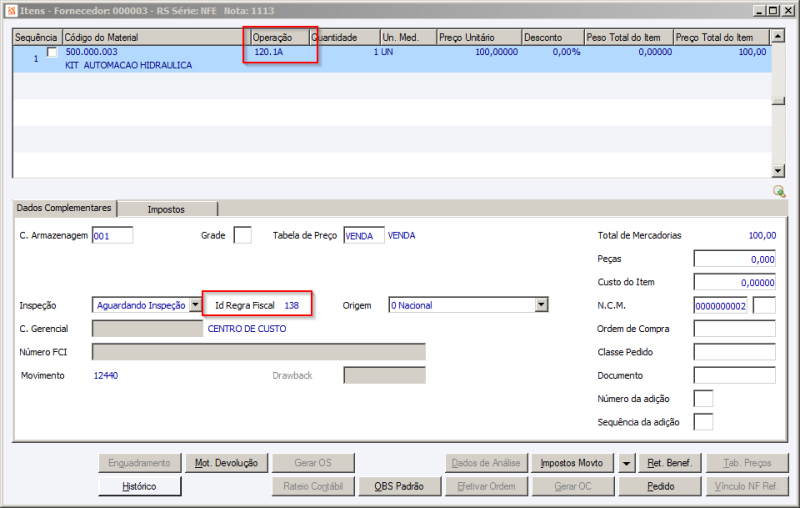The image size is (800, 508).
Task: Click the Mot. Devolução button
Action: tap(226, 463)
